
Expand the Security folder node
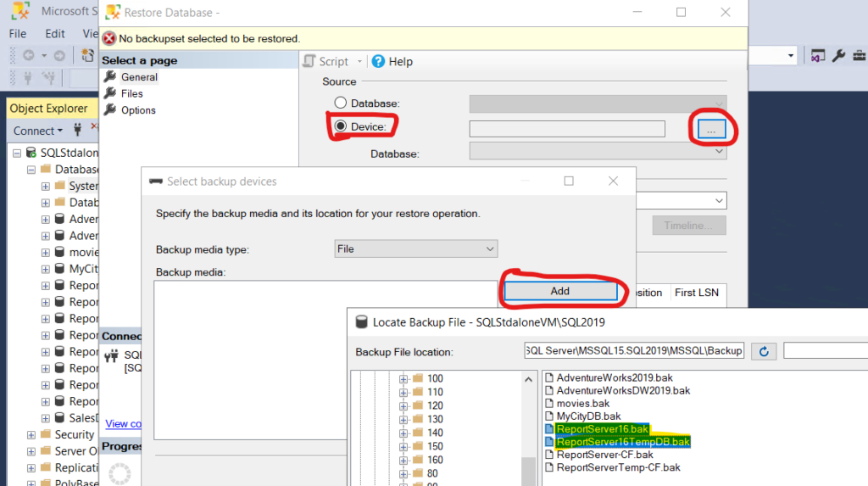click(x=31, y=435)
